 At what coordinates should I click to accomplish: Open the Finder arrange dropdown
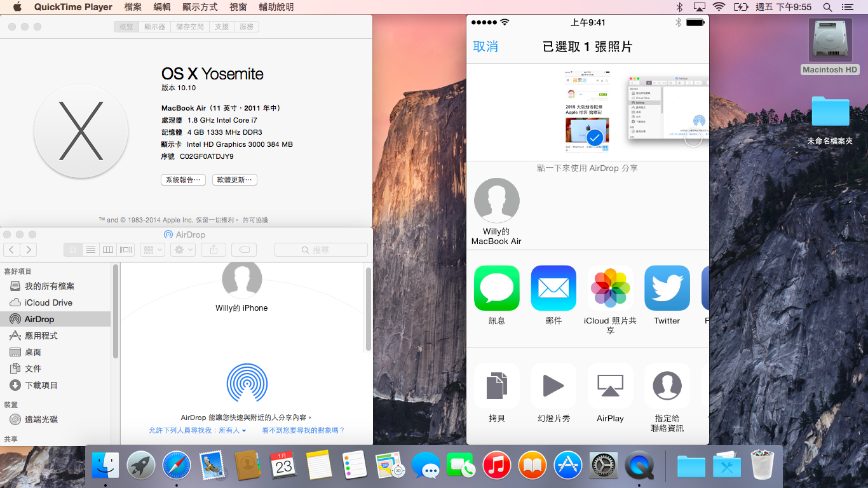(153, 250)
